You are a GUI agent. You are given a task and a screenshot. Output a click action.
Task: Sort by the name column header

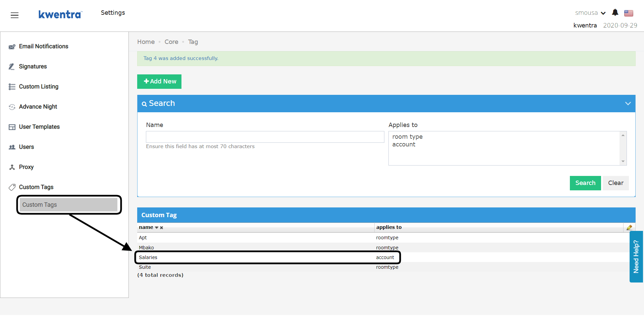146,227
